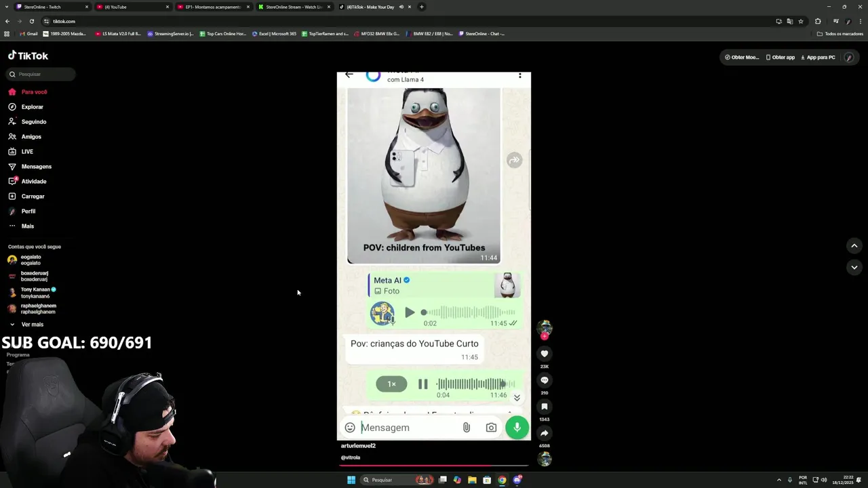Open the Atividade notifications
The height and width of the screenshot is (488, 868).
[x=27, y=181]
